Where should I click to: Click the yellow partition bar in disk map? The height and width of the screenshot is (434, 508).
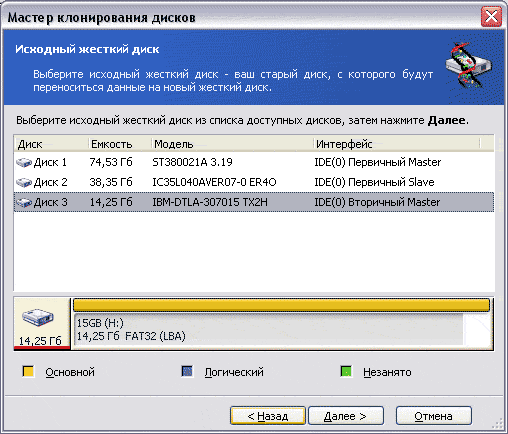(281, 305)
